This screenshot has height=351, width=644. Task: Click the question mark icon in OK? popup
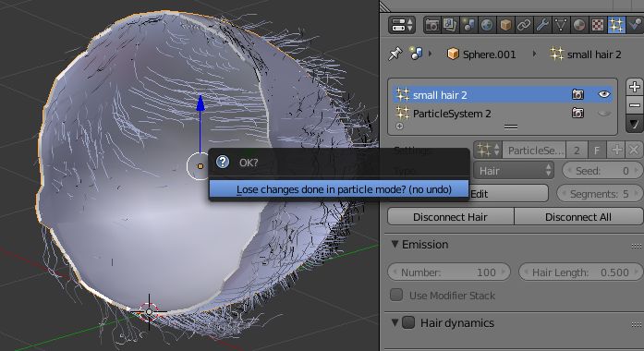223,162
